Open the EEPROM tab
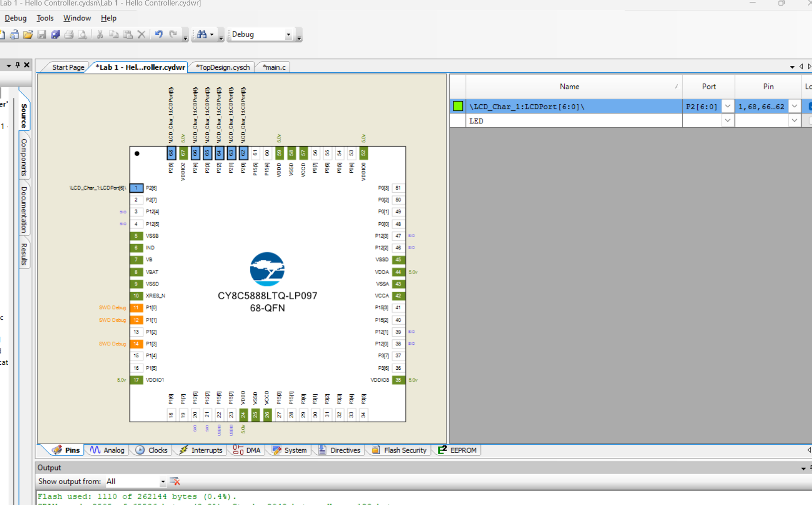 pos(457,450)
